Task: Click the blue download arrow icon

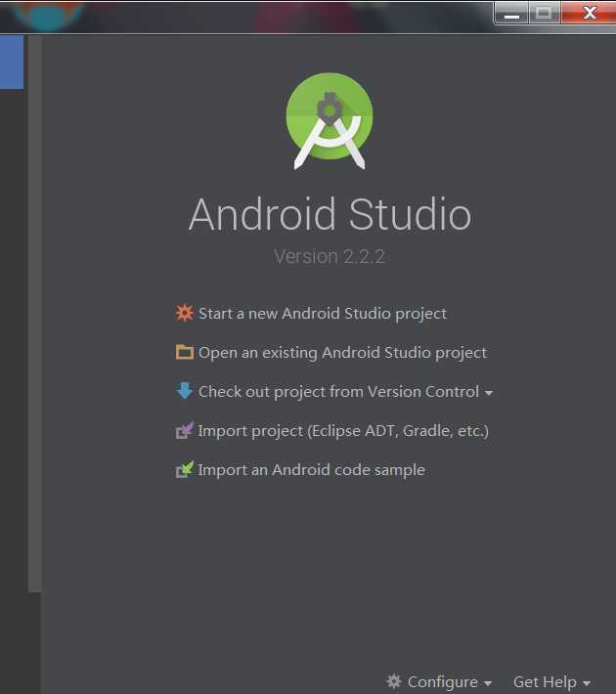Action: tap(184, 391)
